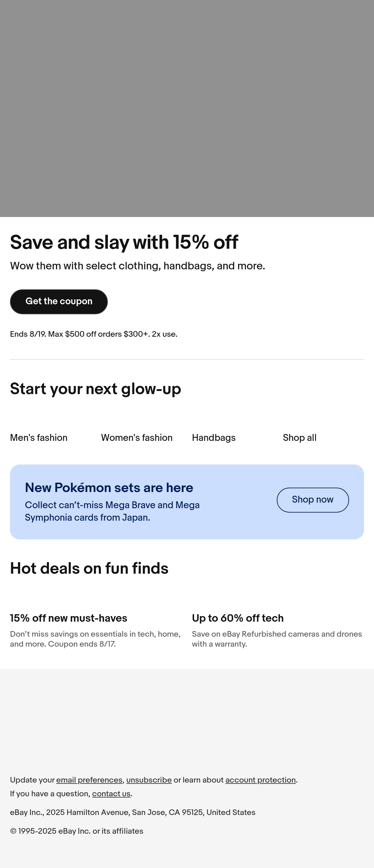Open the 'Up to 60% off tech' deal
374x868 pixels.
238,618
